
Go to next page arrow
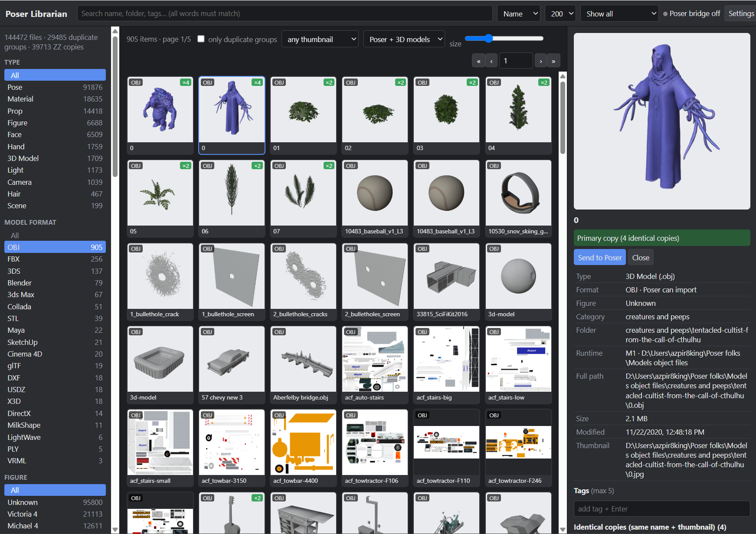click(x=541, y=61)
